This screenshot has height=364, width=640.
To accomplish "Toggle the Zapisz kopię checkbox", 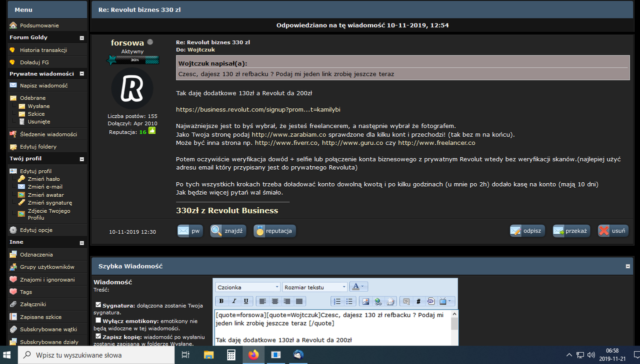I will pyautogui.click(x=98, y=336).
